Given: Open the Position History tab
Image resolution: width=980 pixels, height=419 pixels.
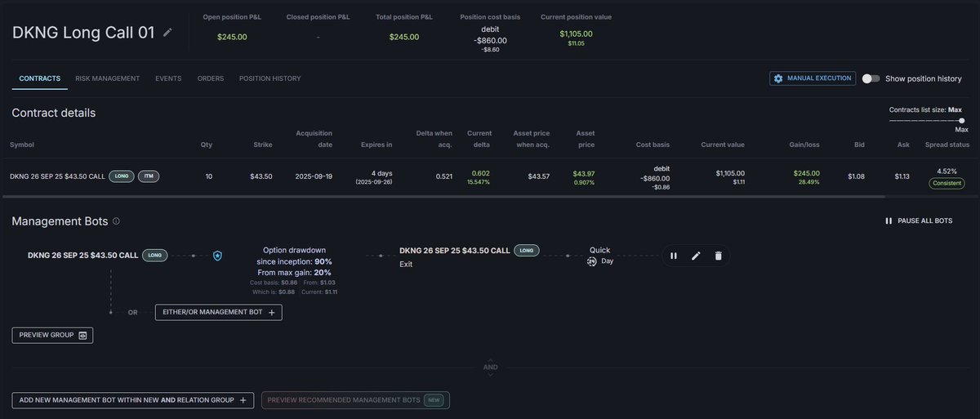Looking at the screenshot, I should (x=270, y=78).
